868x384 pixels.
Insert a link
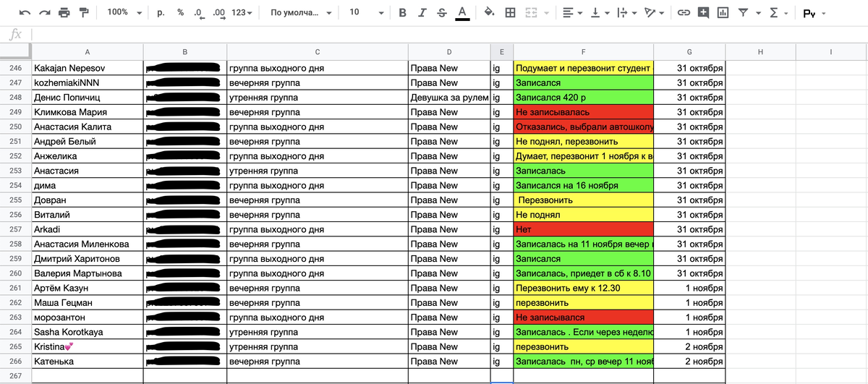(684, 13)
